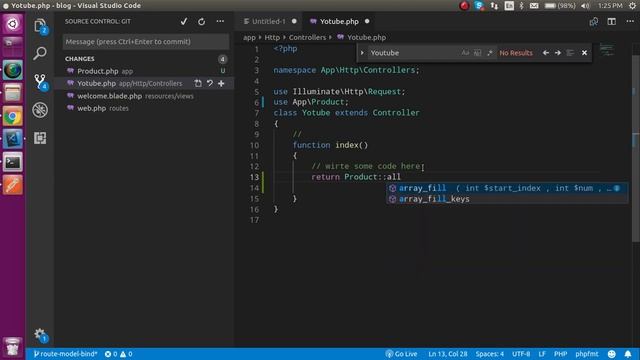Expand the Controllers breadcrumb segment

pyautogui.click(x=307, y=38)
